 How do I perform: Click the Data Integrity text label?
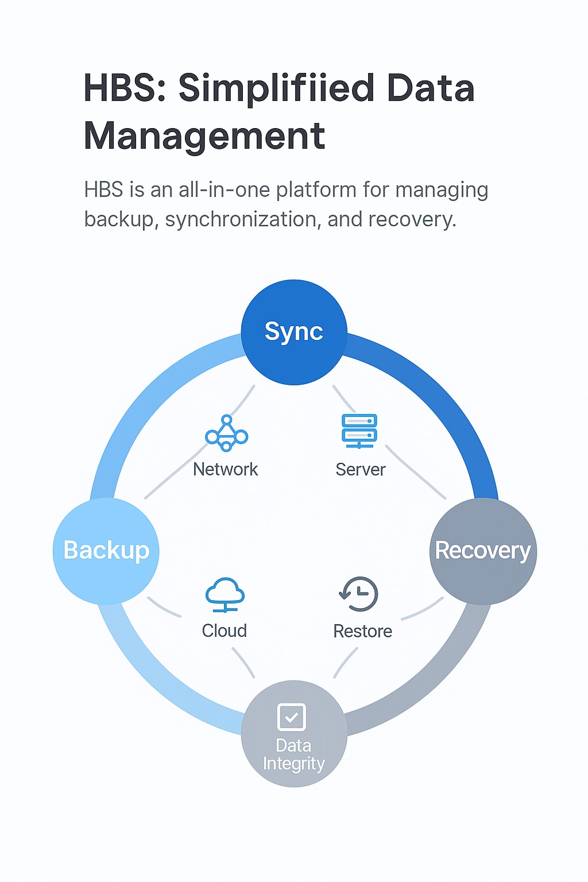(x=293, y=755)
